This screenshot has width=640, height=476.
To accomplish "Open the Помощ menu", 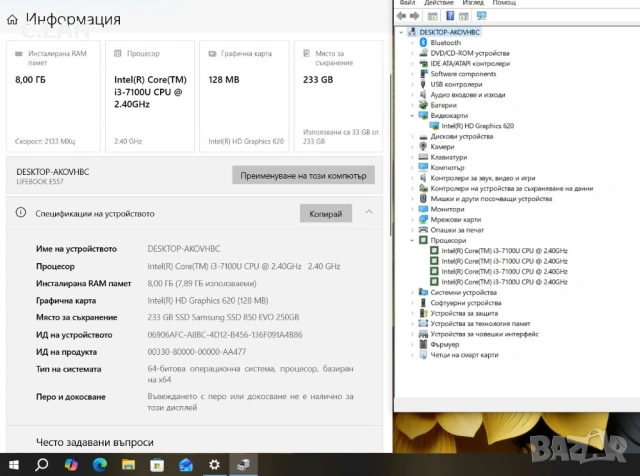I will tap(504, 3).
